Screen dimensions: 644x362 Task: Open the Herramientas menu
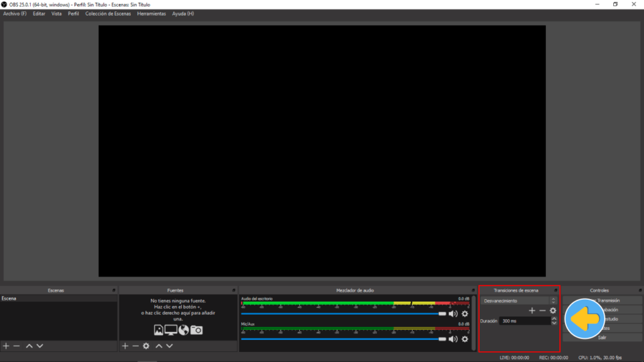(x=152, y=14)
